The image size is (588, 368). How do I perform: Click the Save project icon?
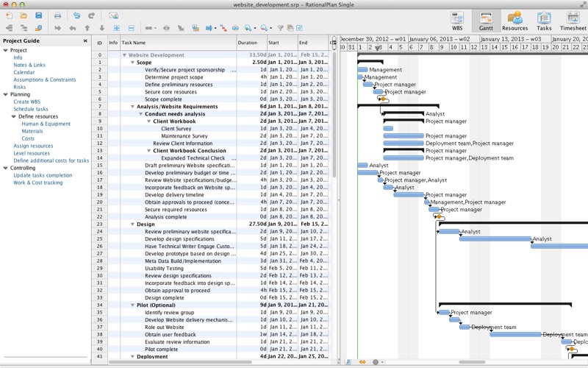37,15
